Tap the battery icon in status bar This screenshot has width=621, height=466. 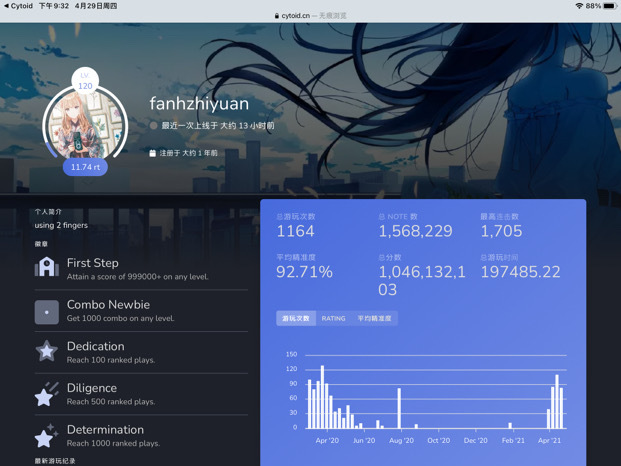[x=610, y=6]
